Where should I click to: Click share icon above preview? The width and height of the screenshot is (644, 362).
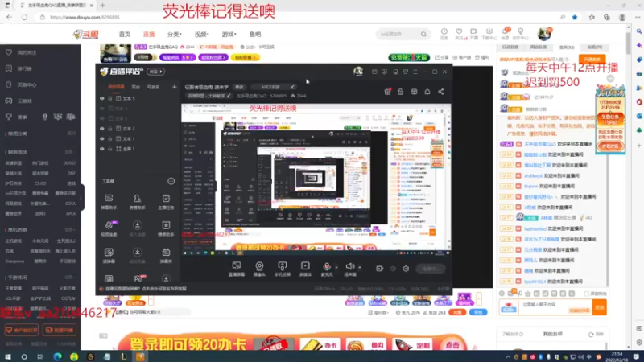440,92
